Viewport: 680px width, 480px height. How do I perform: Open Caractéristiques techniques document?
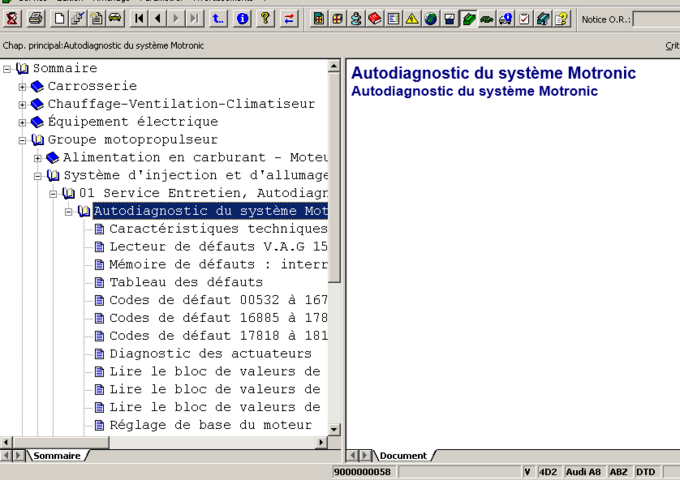[x=218, y=229]
